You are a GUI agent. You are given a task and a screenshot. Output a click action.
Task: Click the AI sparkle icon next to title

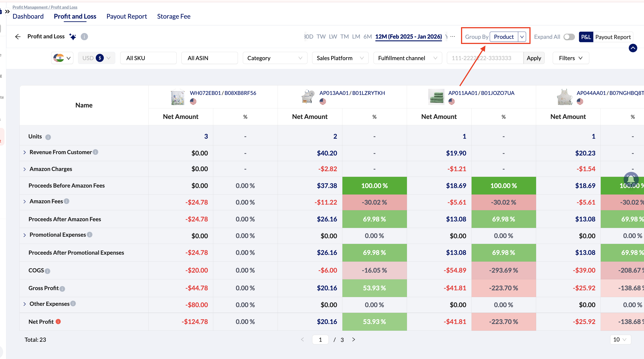click(73, 37)
